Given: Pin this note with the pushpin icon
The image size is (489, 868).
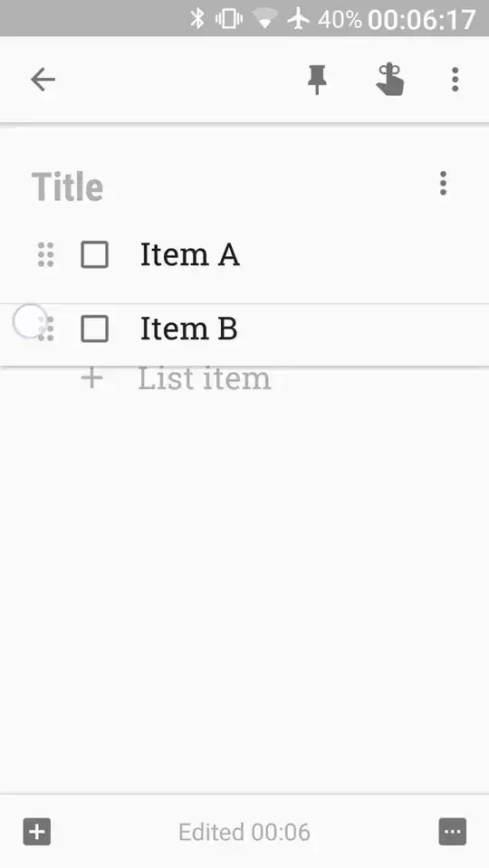Looking at the screenshot, I should click(x=317, y=80).
